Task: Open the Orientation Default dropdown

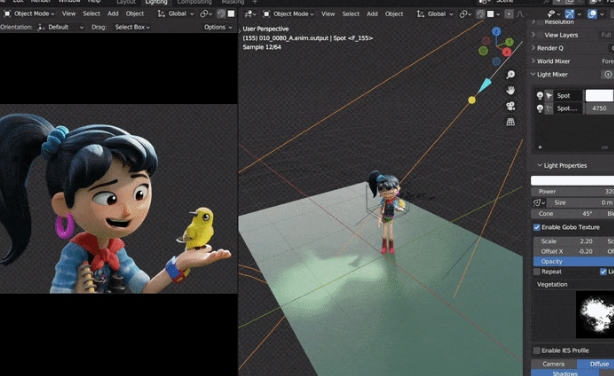Action: tap(61, 27)
